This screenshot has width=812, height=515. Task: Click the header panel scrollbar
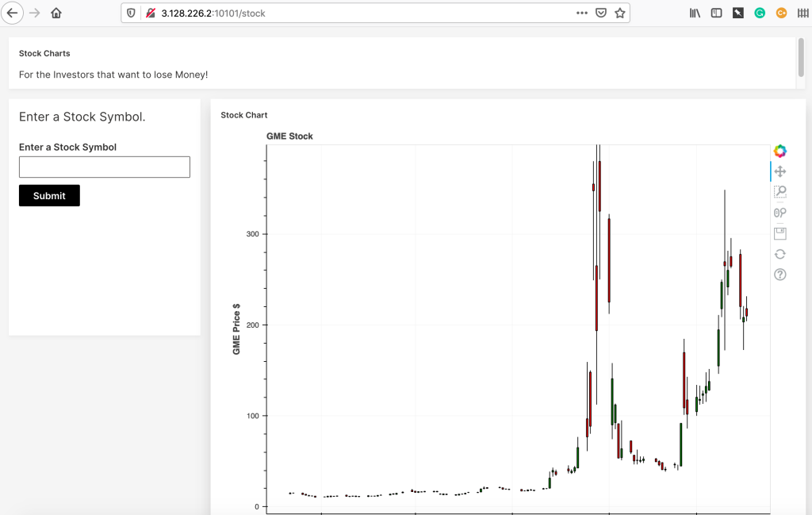[x=801, y=57]
